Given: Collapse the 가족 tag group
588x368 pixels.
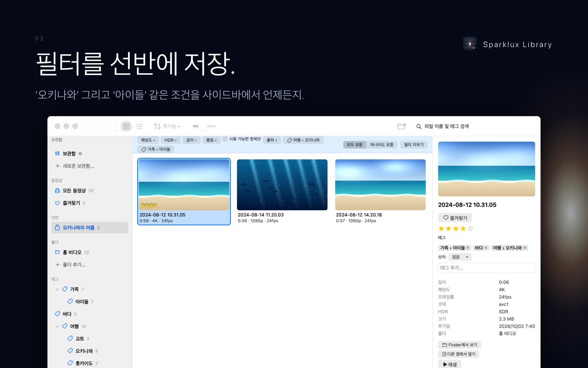Looking at the screenshot, I should pos(57,289).
